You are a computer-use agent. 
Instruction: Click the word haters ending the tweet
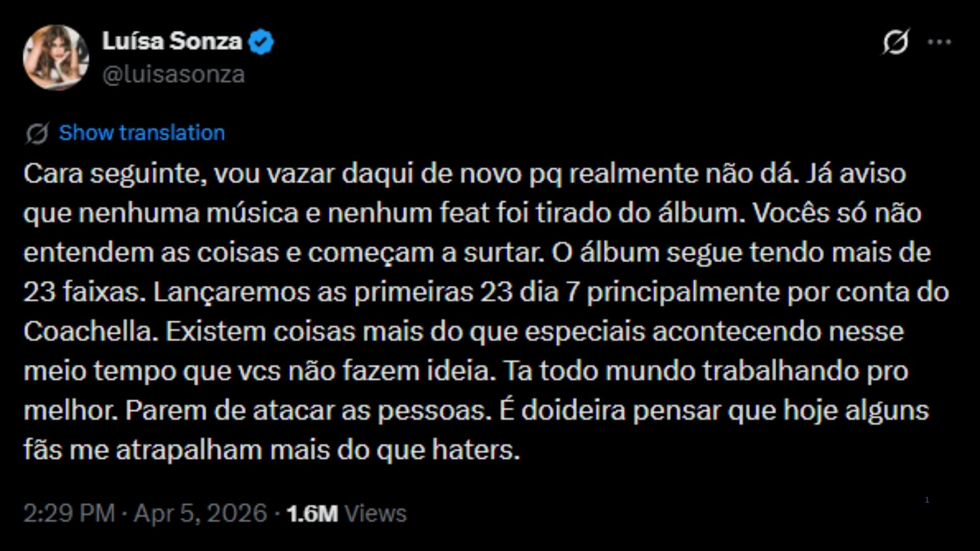[x=475, y=450]
